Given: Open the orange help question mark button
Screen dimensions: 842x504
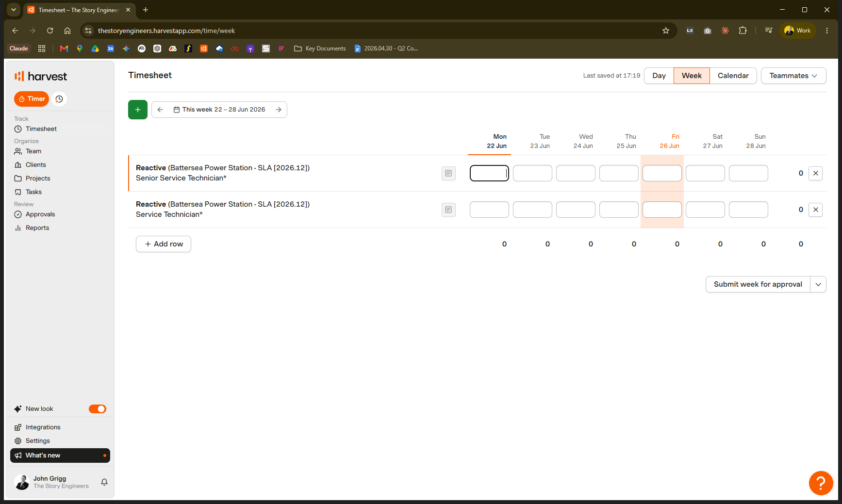Looking at the screenshot, I should coord(821,483).
